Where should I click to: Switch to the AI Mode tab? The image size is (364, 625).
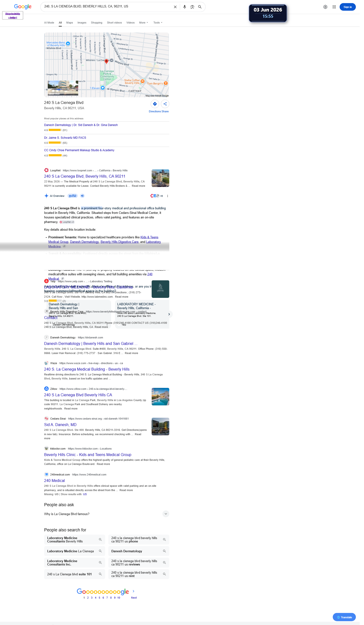tap(49, 23)
